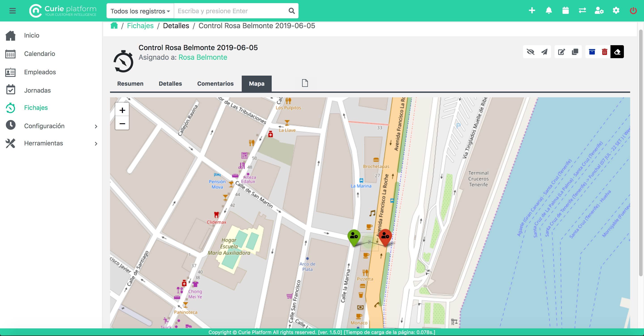Toggle sidebar with hamburger menu
The height and width of the screenshot is (336, 644).
pos(13,11)
